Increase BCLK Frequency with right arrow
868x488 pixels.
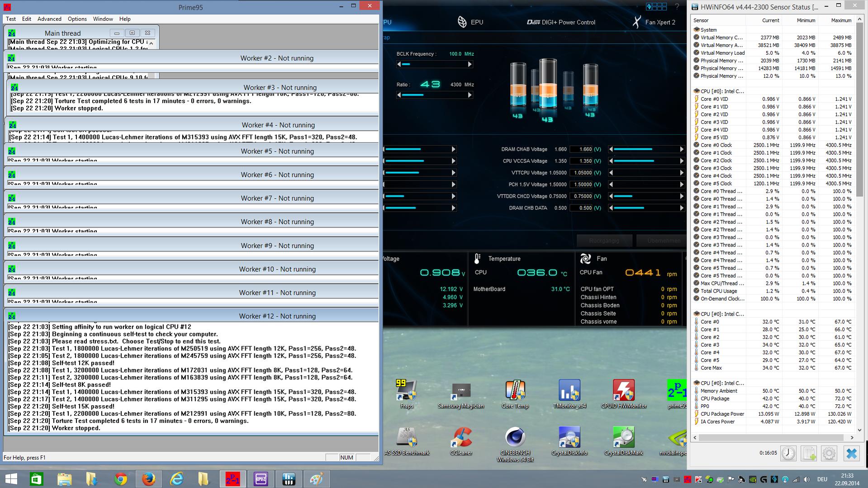point(470,64)
